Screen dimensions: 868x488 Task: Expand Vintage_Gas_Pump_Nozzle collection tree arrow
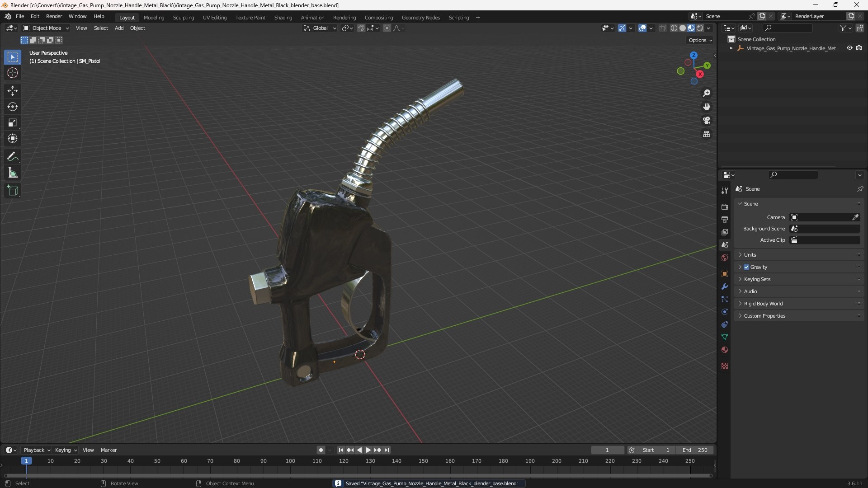click(x=731, y=48)
